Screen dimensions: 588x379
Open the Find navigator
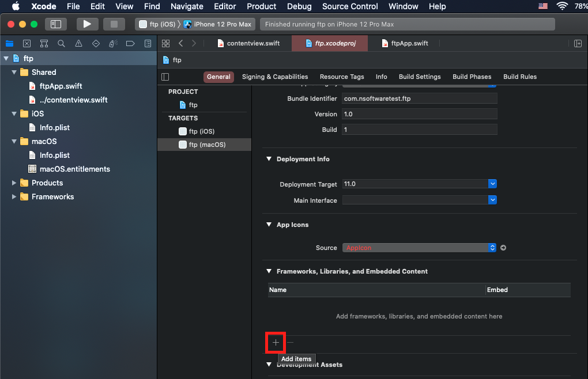coord(61,43)
